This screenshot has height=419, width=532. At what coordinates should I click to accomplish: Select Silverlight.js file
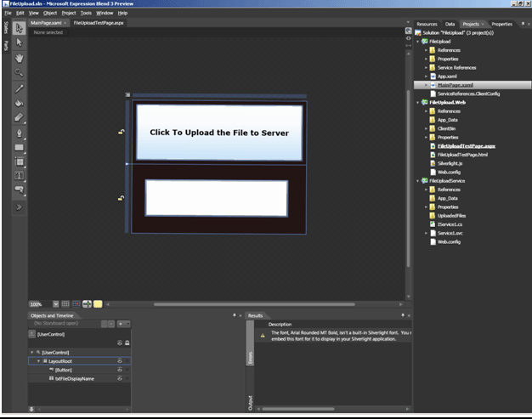(x=450, y=163)
